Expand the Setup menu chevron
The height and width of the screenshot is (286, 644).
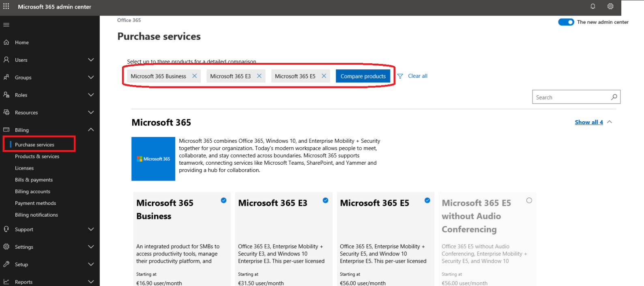pos(91,264)
